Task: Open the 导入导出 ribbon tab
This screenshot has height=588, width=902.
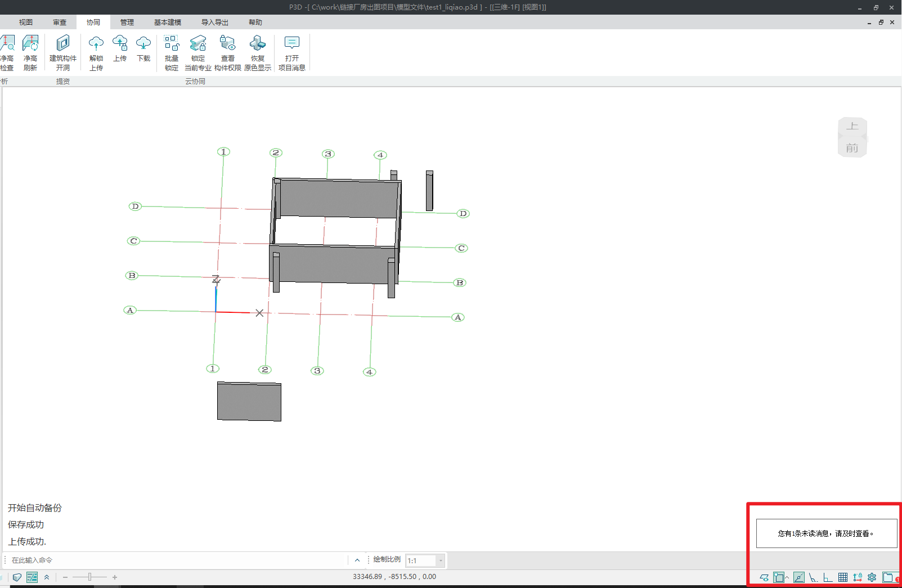Action: (215, 23)
